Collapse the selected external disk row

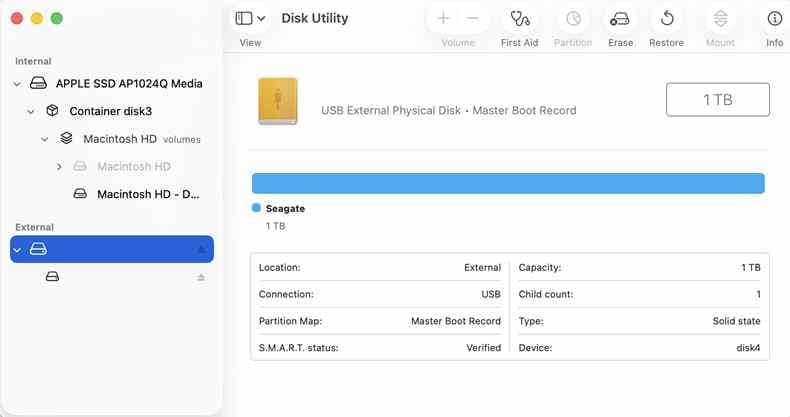click(17, 249)
